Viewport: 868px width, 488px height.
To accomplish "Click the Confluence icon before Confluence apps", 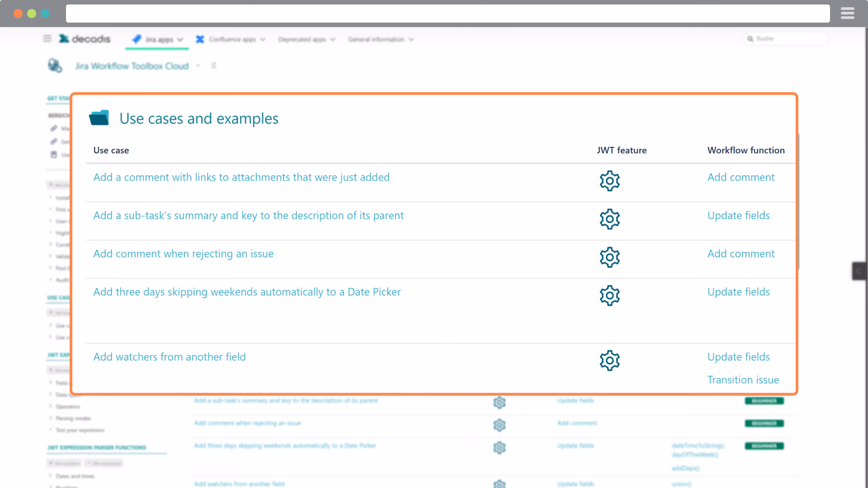I will pos(200,39).
